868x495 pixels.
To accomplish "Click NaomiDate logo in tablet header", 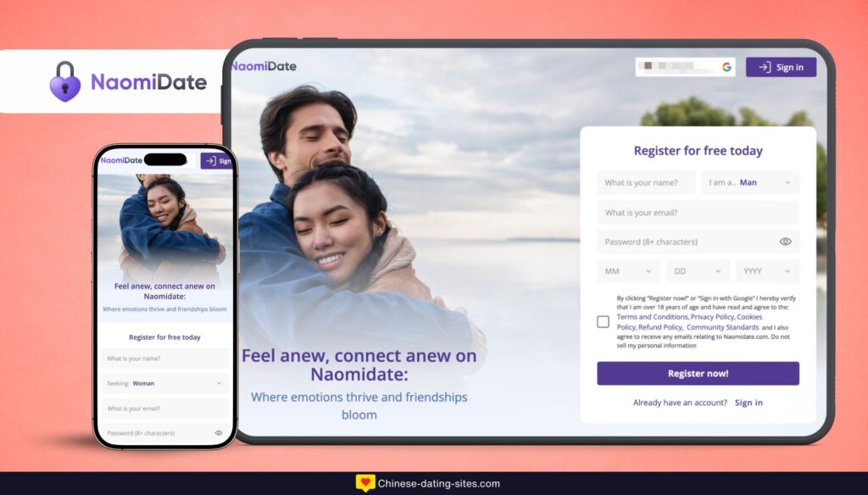I will (264, 66).
